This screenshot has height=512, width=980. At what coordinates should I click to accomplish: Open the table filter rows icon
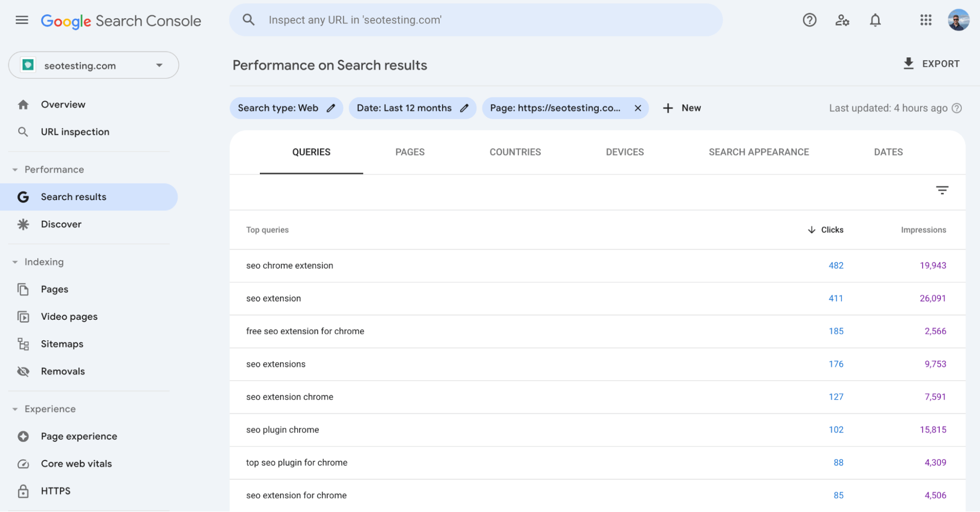coord(942,190)
